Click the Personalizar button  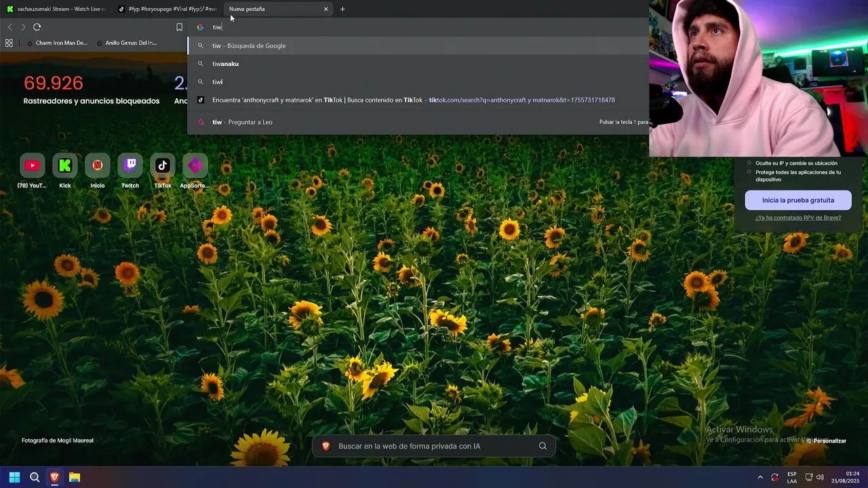pos(825,441)
